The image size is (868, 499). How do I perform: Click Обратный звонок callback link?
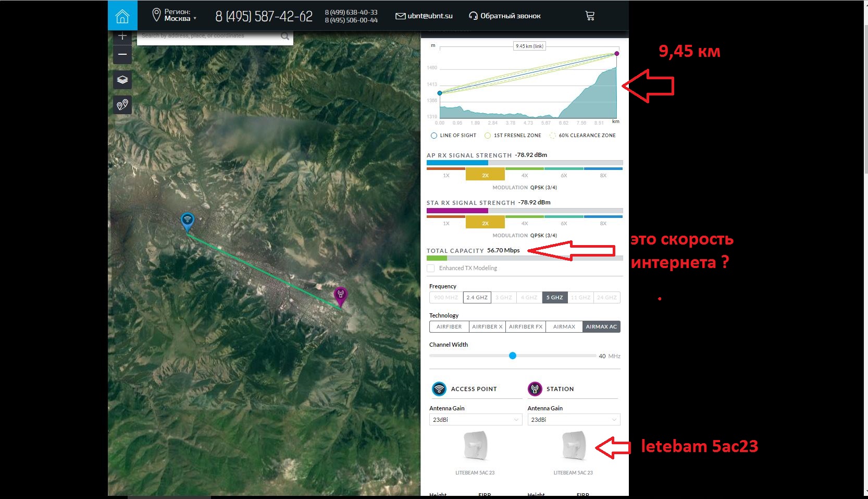point(511,16)
